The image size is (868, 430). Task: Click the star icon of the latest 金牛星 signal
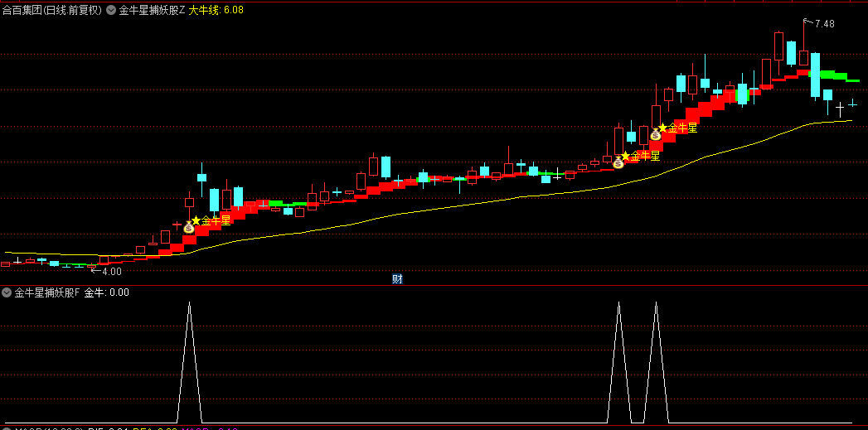tap(662, 128)
